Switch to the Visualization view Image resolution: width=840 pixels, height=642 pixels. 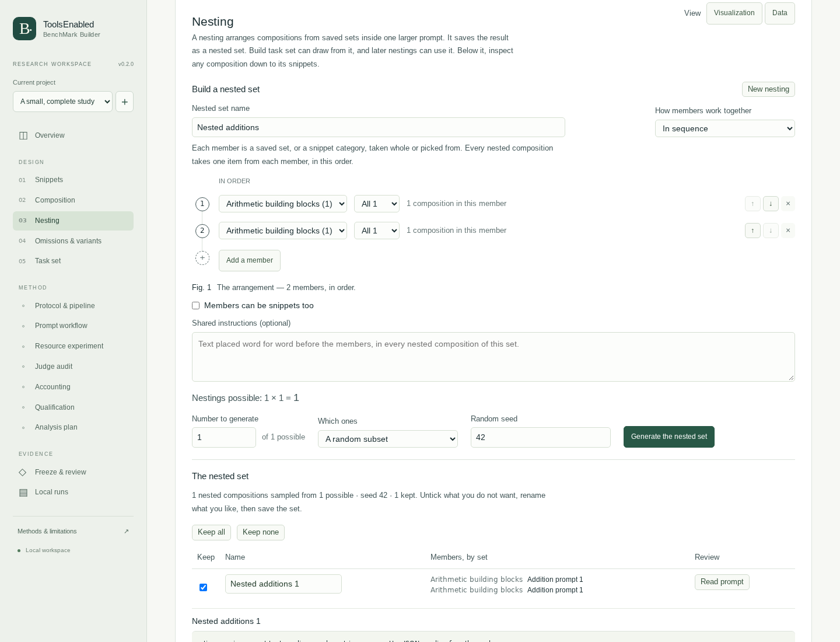[734, 13]
